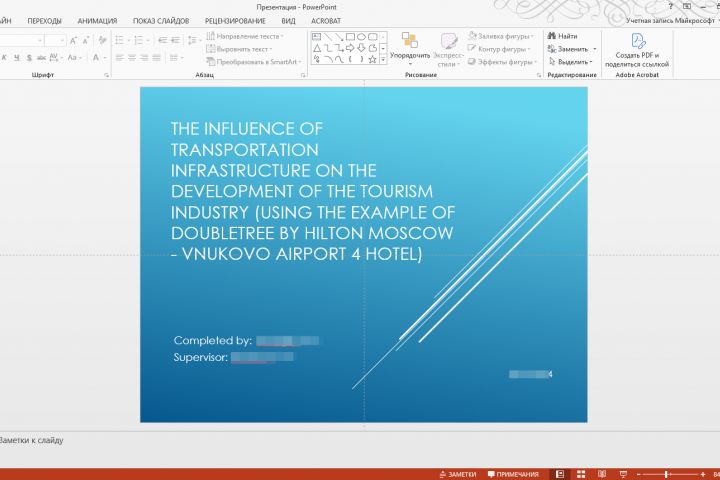The width and height of the screenshot is (720, 480).
Task: Select the straight line shape
Action: click(327, 36)
